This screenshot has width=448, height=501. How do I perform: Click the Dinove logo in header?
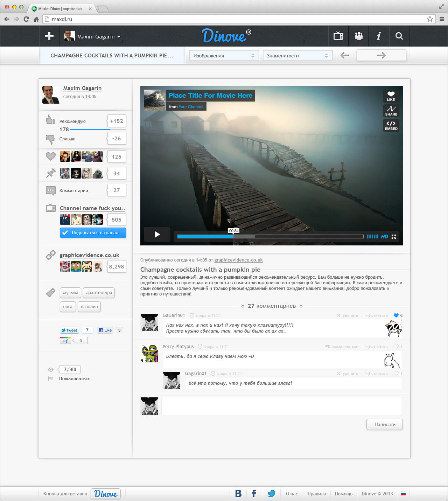click(x=226, y=36)
